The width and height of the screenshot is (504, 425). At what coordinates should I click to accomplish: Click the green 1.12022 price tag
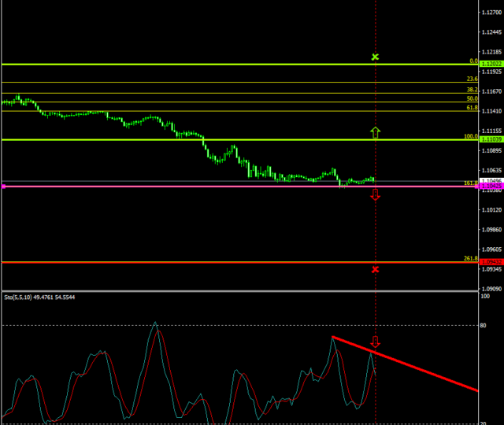pos(491,64)
